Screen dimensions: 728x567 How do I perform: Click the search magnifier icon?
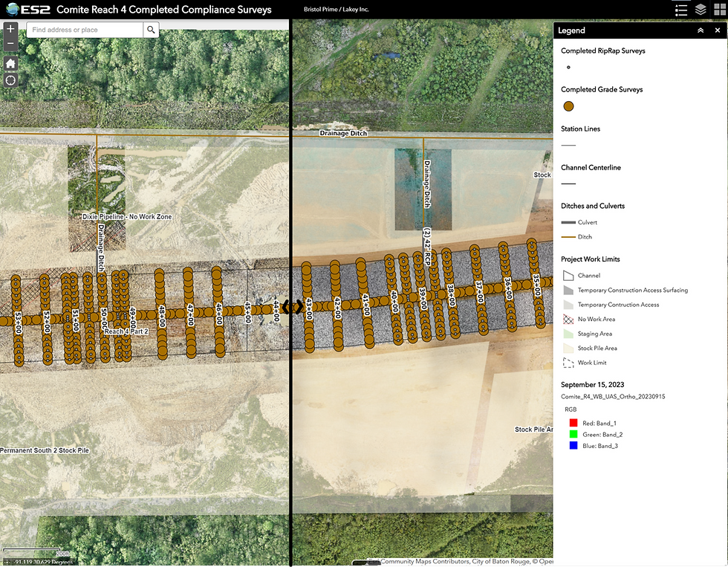coord(151,30)
